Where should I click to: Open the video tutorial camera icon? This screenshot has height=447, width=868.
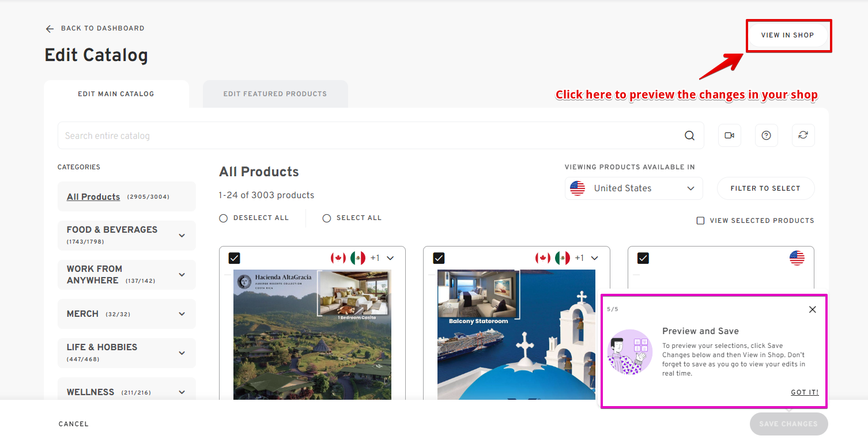pos(729,135)
